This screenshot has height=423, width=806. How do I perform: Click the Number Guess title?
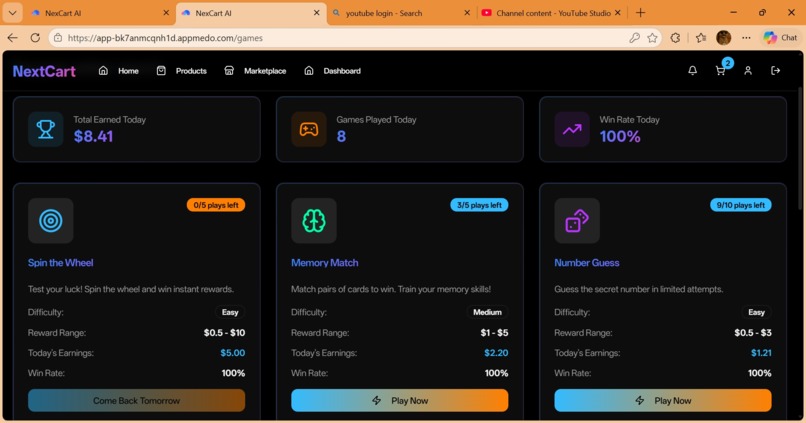pos(587,263)
